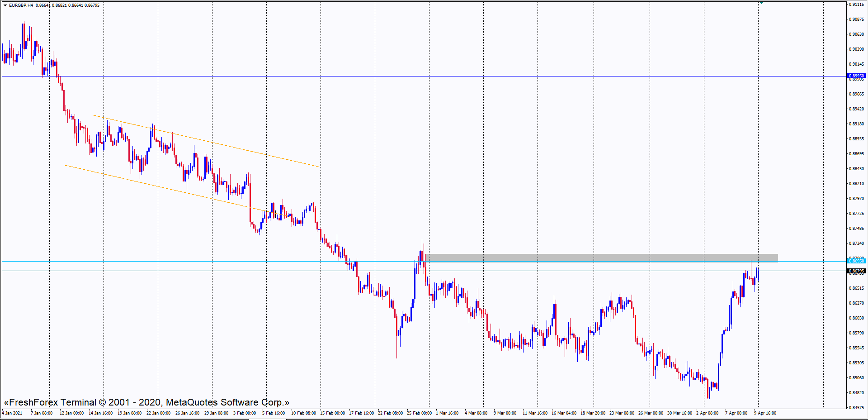Click the 0.85305 price axis label
The image size is (868, 420).
click(x=856, y=363)
